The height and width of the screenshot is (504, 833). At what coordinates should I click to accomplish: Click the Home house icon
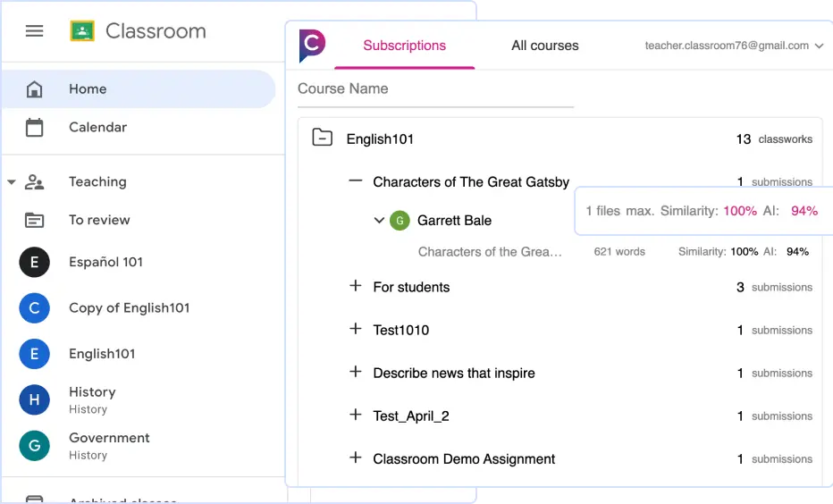pos(35,89)
